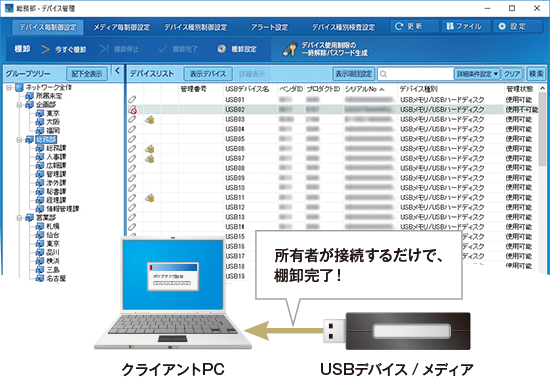Select the 人事課 tree item
Image resolution: width=550 pixels, height=379 pixels.
(56, 157)
